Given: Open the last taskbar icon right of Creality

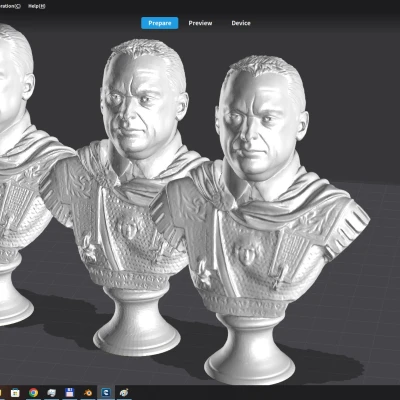Looking at the screenshot, I should 124,392.
